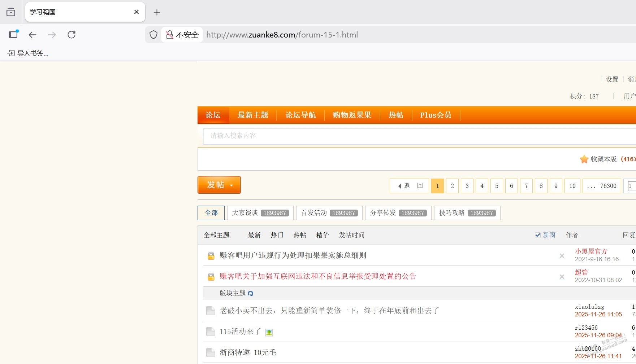
Task: Click the shield tracking protection icon
Action: pos(153,35)
